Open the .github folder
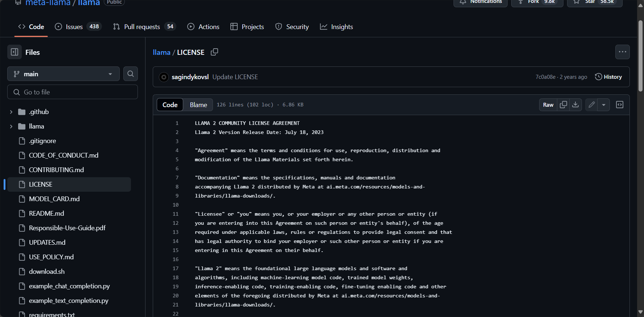This screenshot has width=644, height=317. point(39,112)
